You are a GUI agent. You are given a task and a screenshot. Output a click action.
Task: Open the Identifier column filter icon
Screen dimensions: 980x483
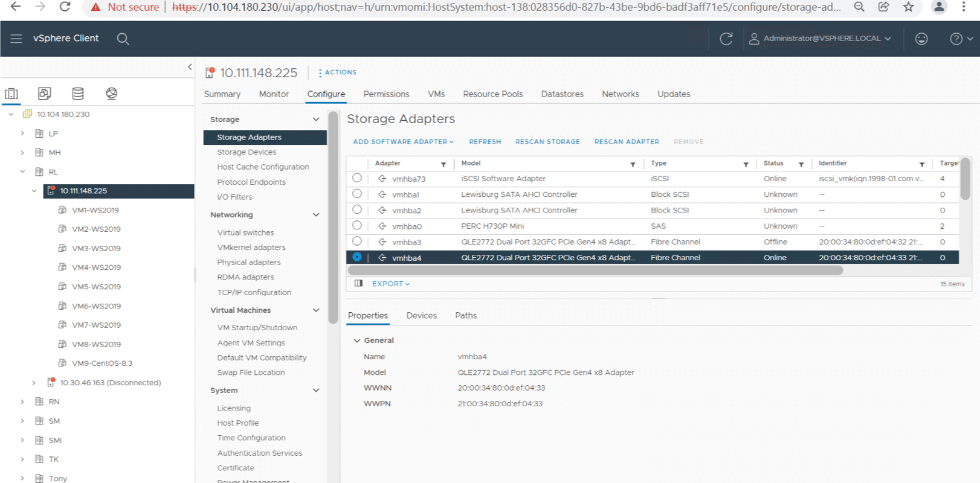pos(922,164)
